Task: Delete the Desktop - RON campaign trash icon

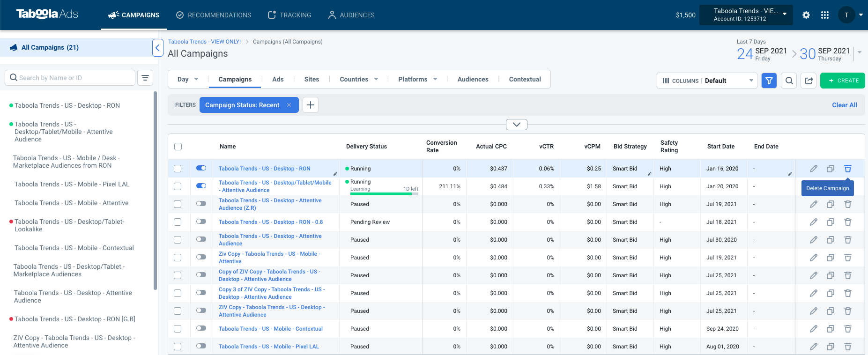Action: [x=848, y=169]
